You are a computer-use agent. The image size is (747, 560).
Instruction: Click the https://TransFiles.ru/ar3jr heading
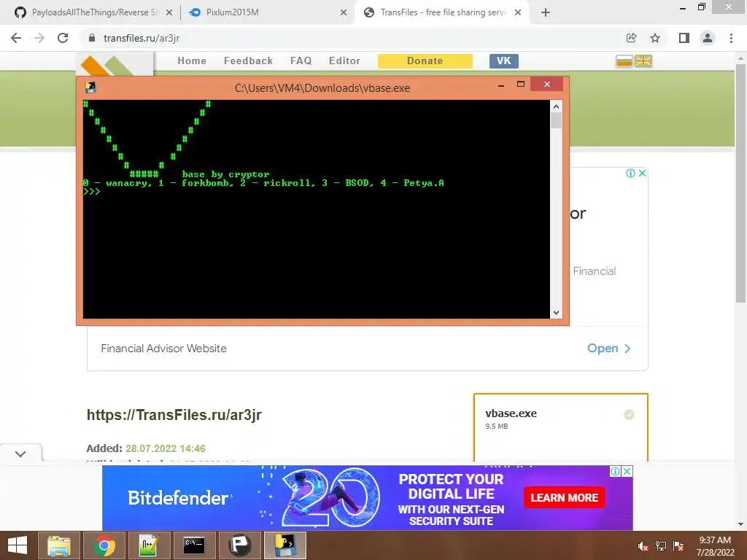click(x=174, y=415)
